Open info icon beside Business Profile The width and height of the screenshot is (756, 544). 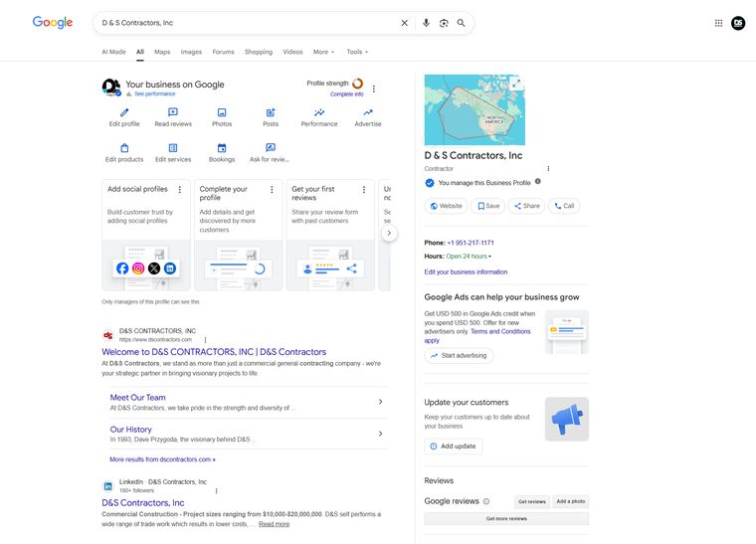[537, 182]
